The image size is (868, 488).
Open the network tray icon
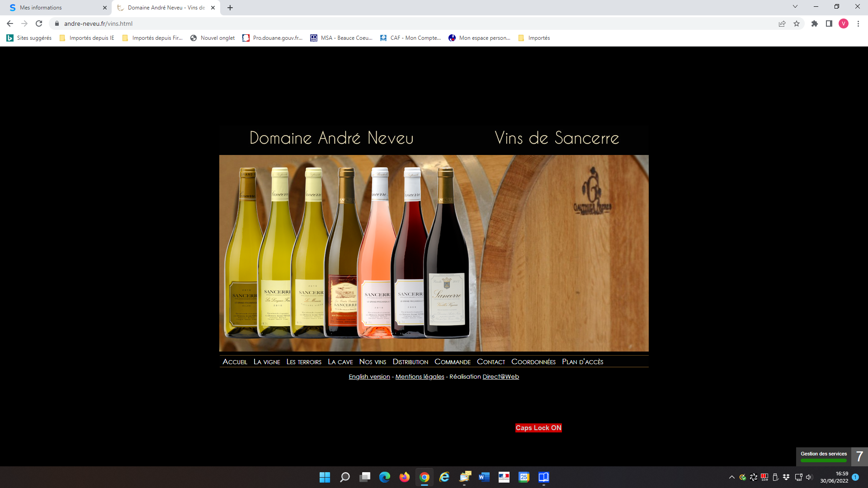pyautogui.click(x=798, y=477)
